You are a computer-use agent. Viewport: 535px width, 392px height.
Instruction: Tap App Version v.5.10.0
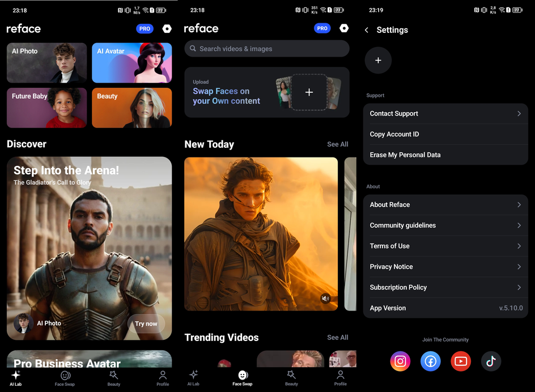tap(445, 308)
